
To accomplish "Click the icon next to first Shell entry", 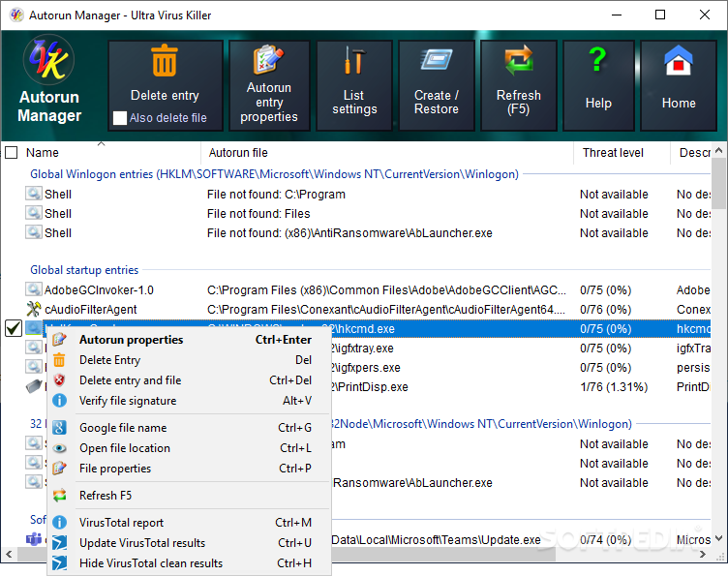I will (x=34, y=194).
